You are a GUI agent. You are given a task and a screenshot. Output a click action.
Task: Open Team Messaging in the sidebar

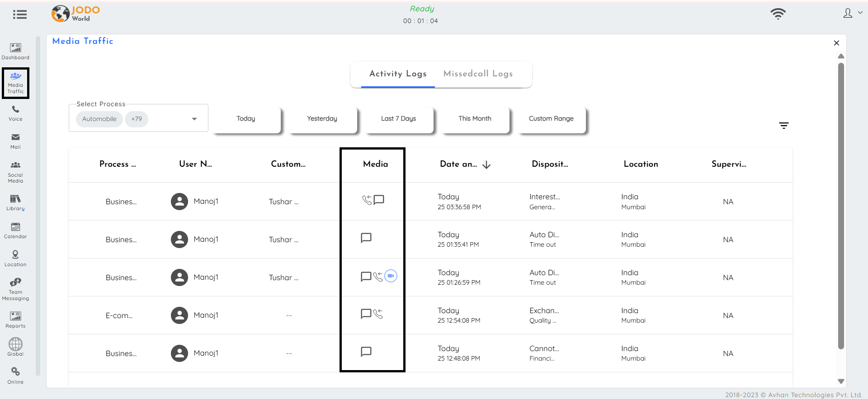(15, 289)
